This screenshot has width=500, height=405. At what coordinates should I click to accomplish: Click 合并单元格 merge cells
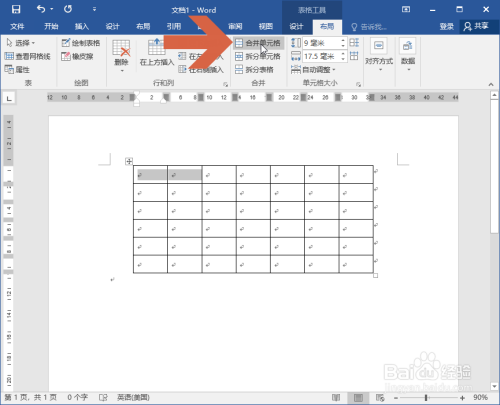point(258,43)
